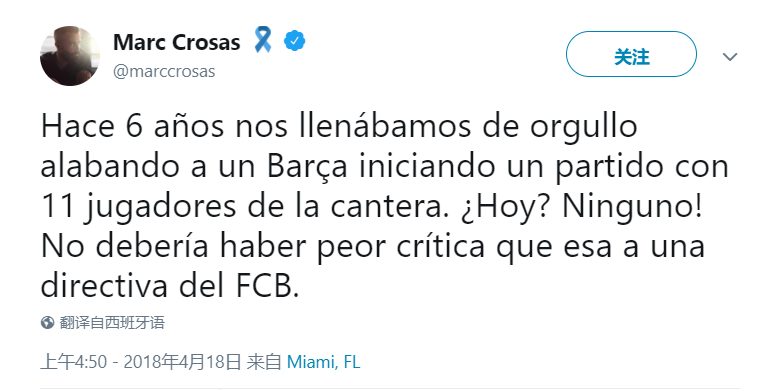
Task: Open the Miami, FL location link
Action: (324, 363)
